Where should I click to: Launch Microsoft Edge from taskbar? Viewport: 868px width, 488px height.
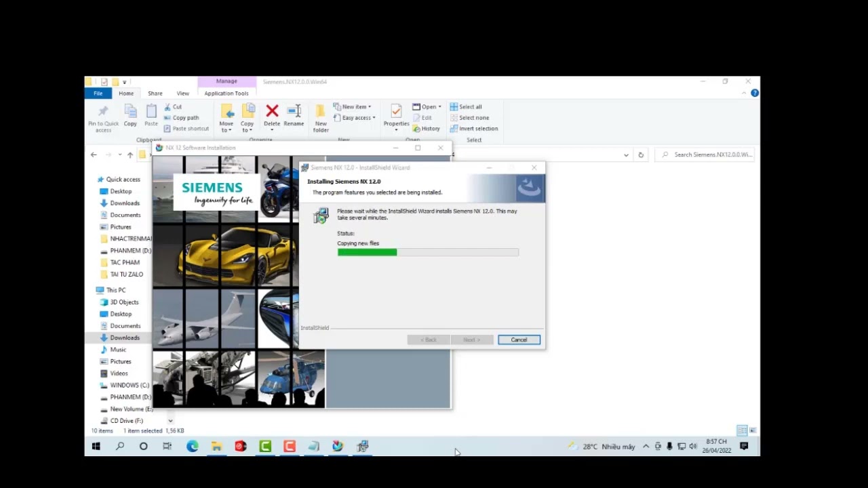pyautogui.click(x=193, y=446)
